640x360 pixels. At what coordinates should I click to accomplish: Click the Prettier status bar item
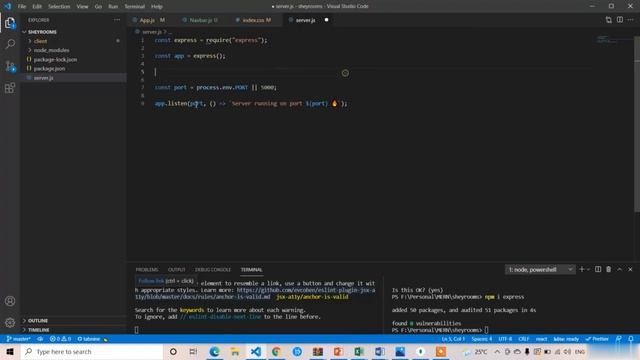click(x=597, y=339)
